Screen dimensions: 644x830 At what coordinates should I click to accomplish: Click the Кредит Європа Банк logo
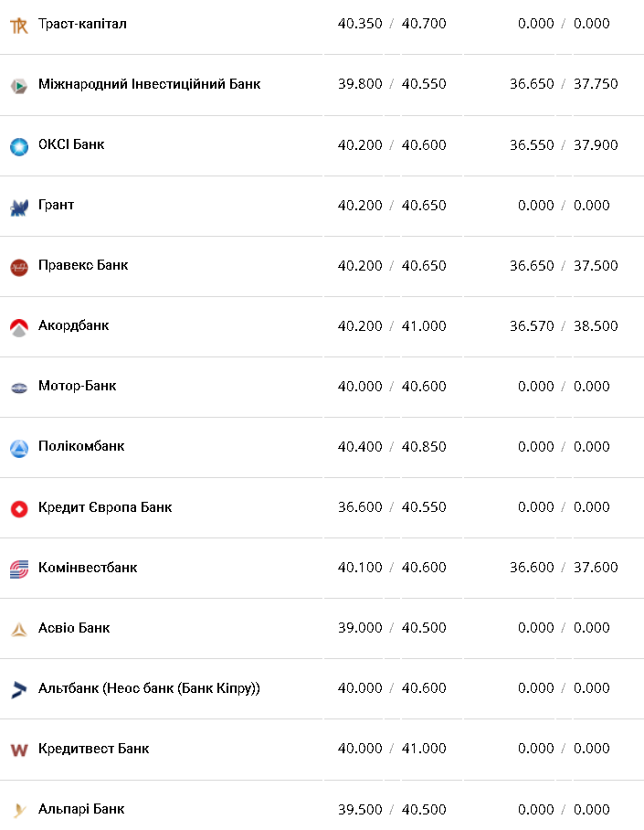click(x=19, y=508)
